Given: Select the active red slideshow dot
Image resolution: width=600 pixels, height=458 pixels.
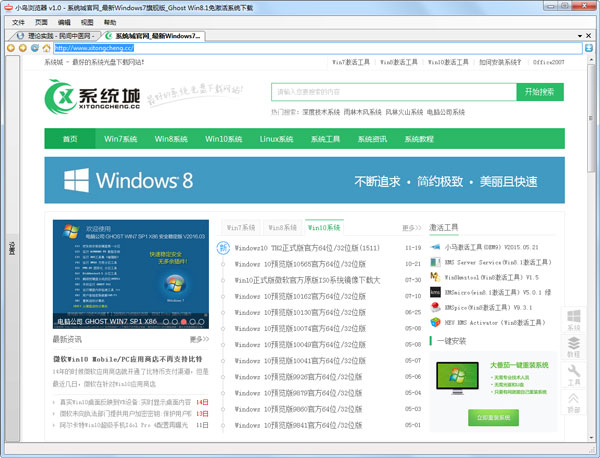Looking at the screenshot, I should [184, 322].
